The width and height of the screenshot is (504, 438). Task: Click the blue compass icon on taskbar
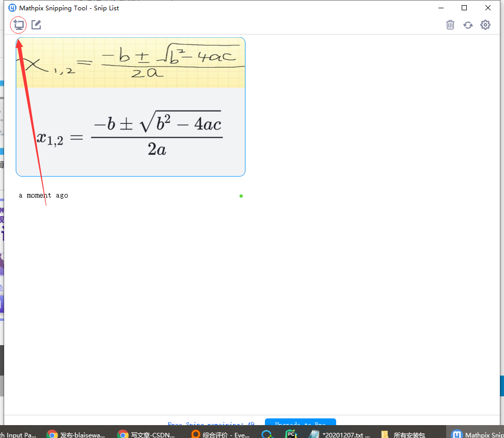tap(267, 434)
